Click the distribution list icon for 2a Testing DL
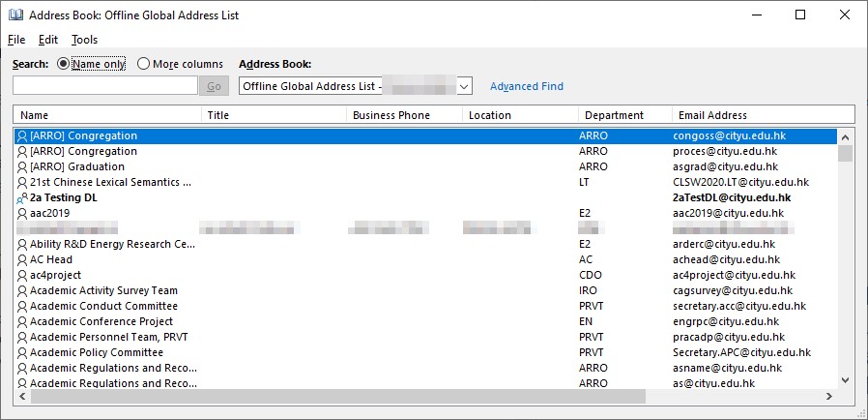Viewport: 868px width, 420px height. click(x=22, y=197)
